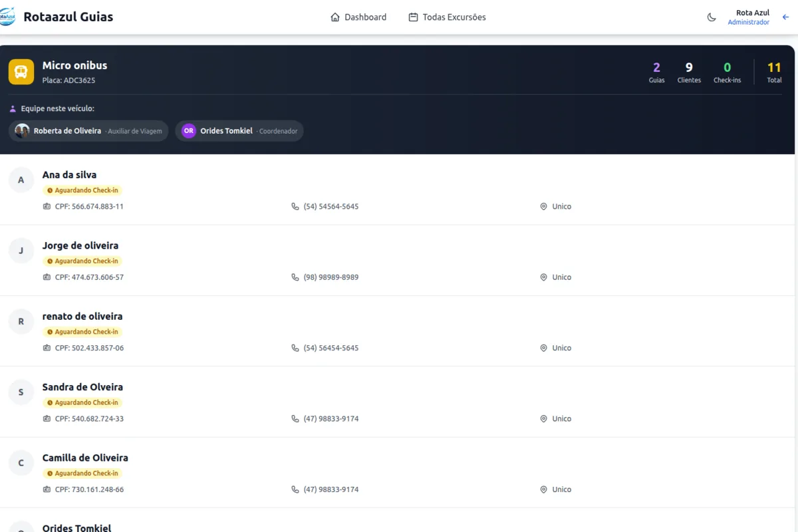
Task: Click the location pin in Jorge de oliveira's row
Action: coord(543,277)
